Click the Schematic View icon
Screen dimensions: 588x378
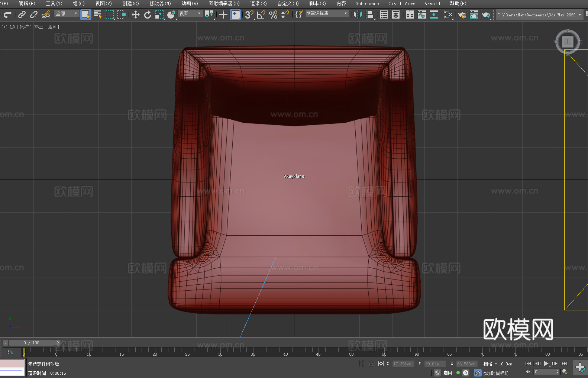tap(434, 14)
